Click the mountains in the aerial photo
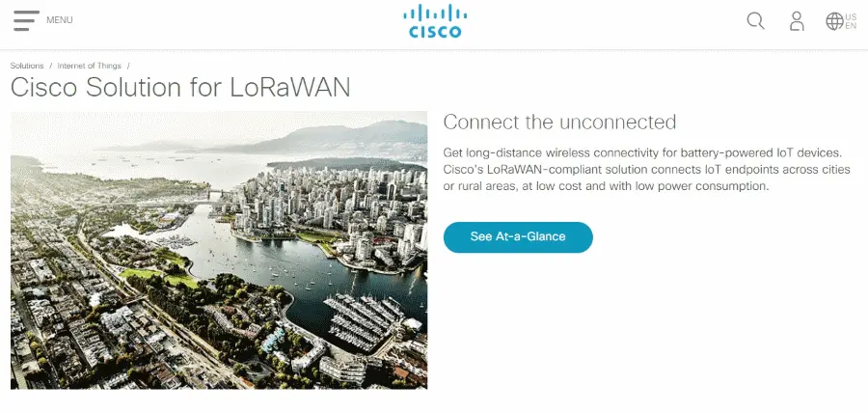 tap(332, 137)
